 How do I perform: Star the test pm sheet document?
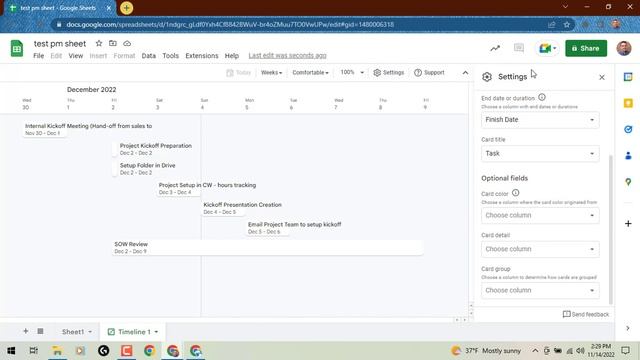[99, 43]
